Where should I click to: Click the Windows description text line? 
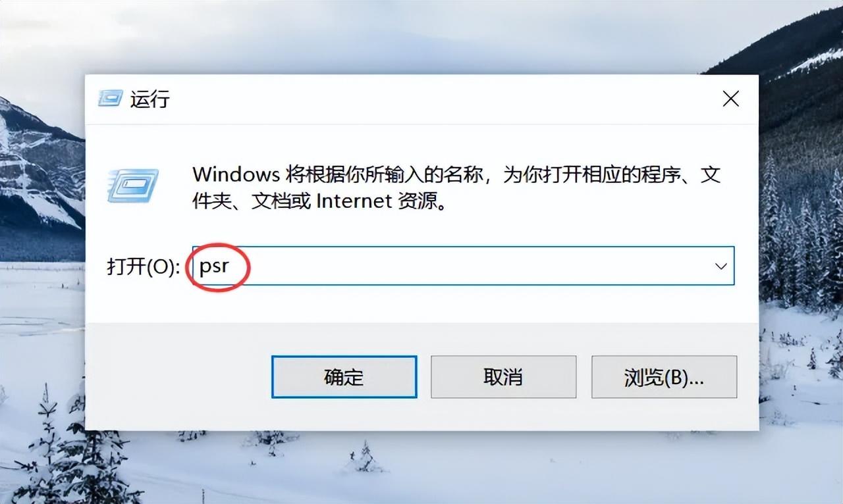coord(456,174)
